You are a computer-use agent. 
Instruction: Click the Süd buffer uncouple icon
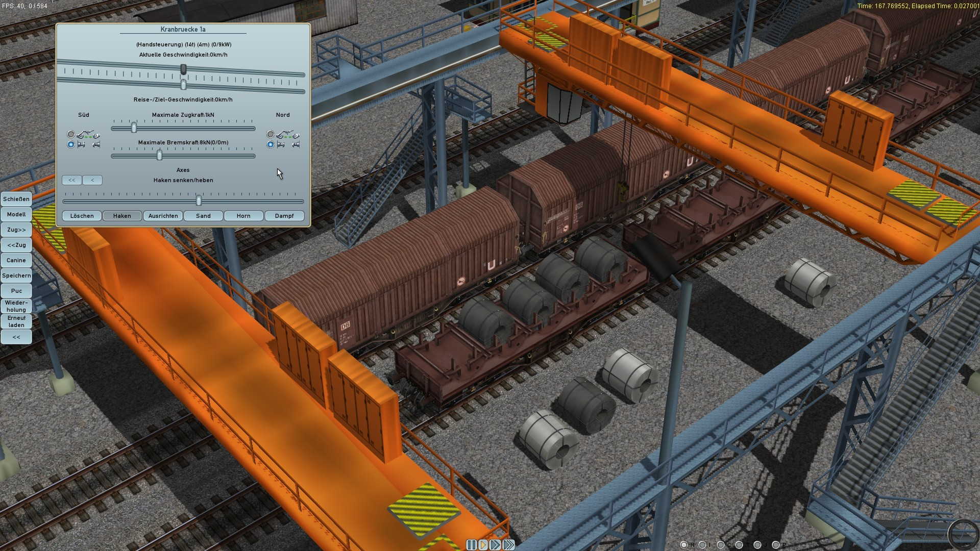[88, 145]
